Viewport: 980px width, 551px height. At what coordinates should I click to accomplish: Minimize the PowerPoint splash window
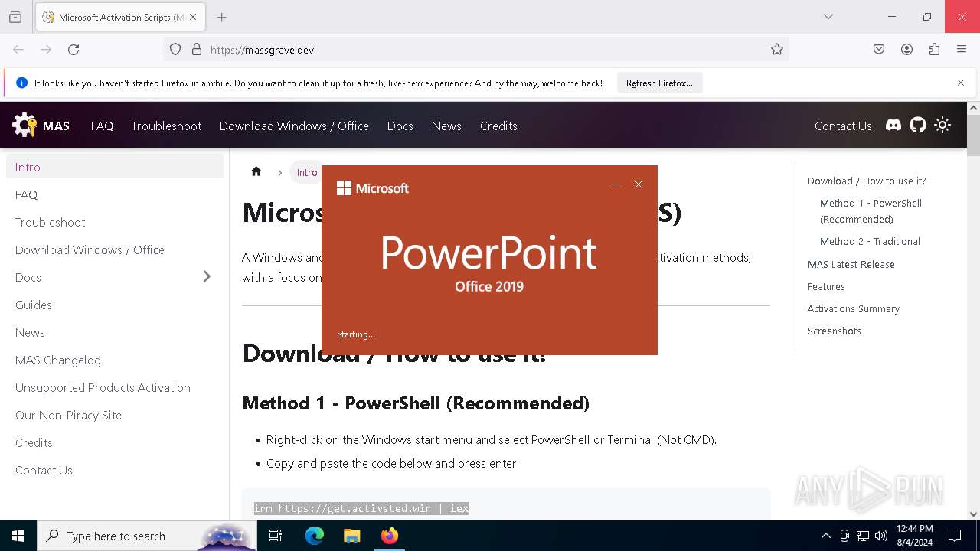(615, 184)
